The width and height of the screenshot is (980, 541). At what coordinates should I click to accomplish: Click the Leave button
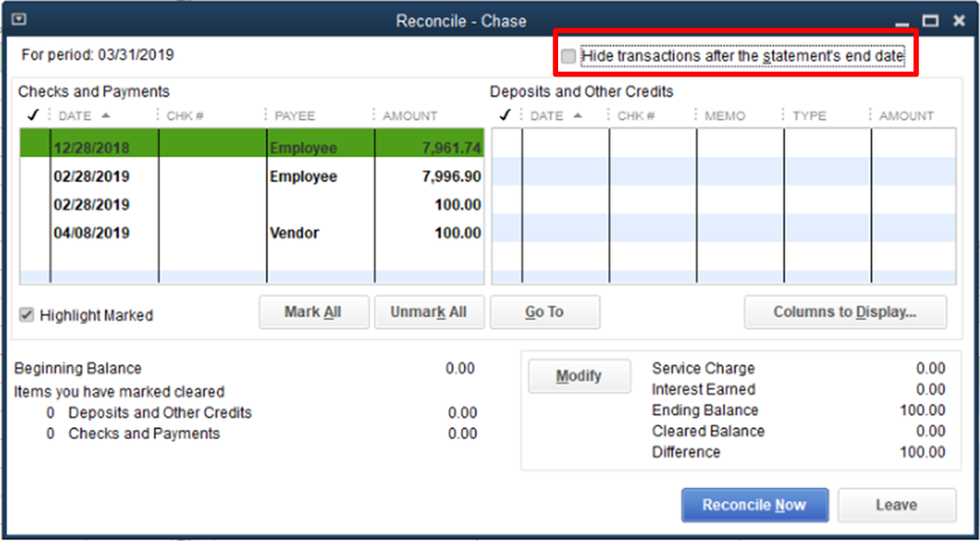[x=897, y=505]
